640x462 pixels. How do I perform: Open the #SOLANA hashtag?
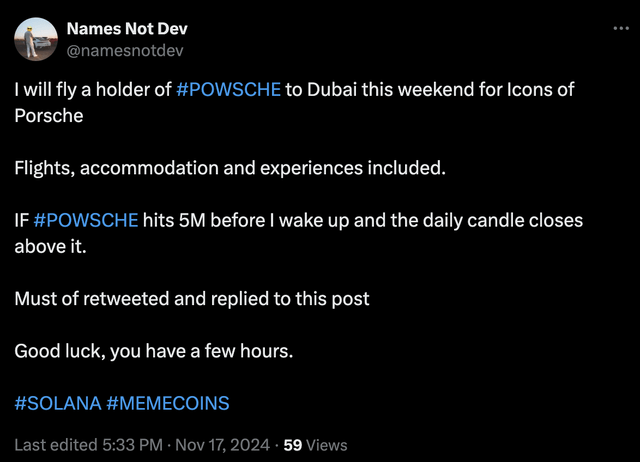[58, 403]
